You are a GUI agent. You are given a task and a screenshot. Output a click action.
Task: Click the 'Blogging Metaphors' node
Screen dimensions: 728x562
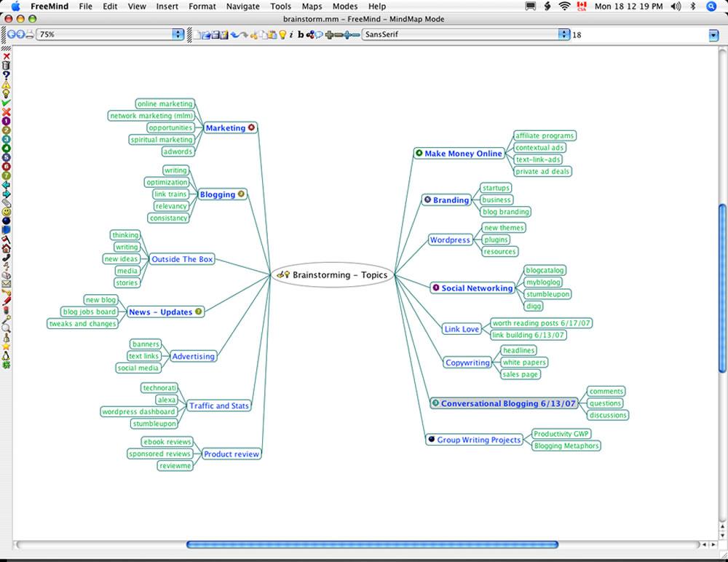(566, 446)
